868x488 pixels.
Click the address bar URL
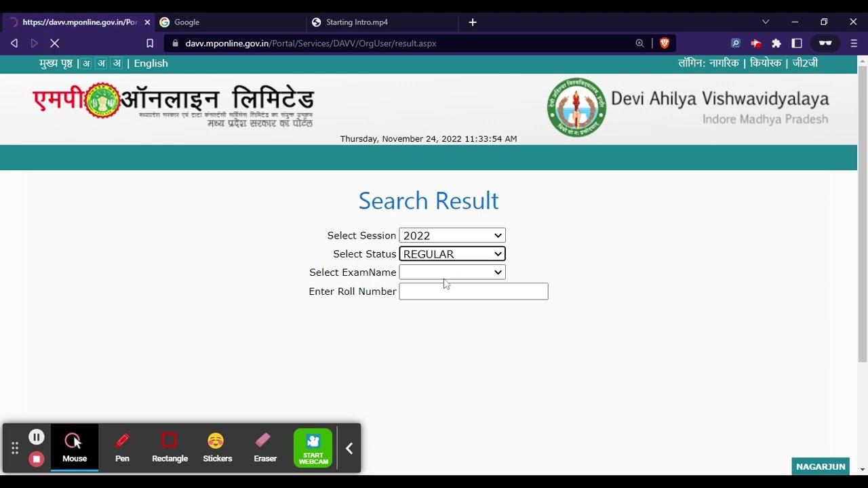click(x=311, y=43)
